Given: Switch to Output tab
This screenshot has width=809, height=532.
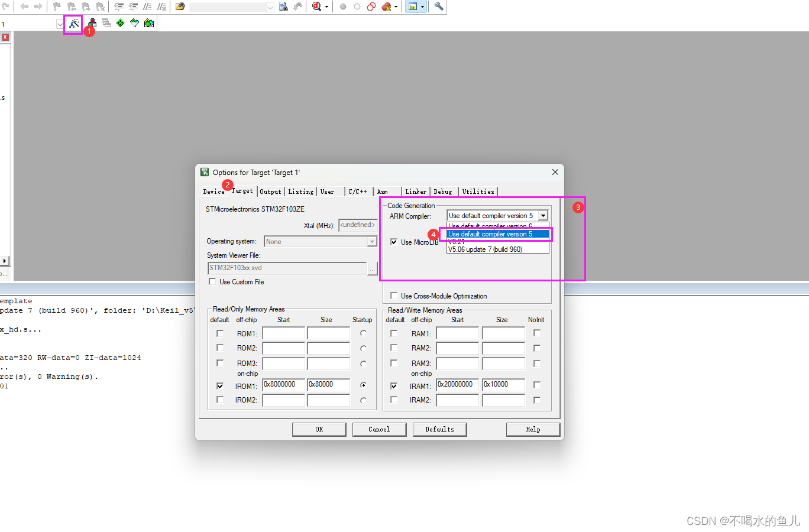Looking at the screenshot, I should [271, 192].
